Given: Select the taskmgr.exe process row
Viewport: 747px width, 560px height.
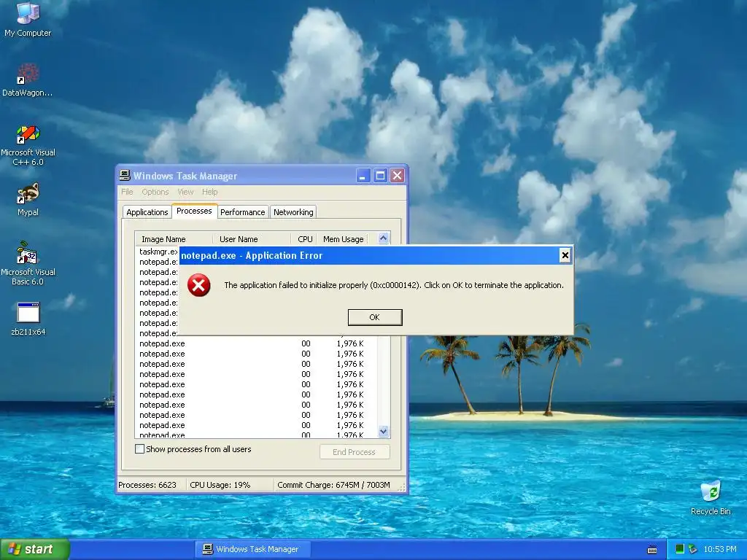Looking at the screenshot, I should point(158,252).
